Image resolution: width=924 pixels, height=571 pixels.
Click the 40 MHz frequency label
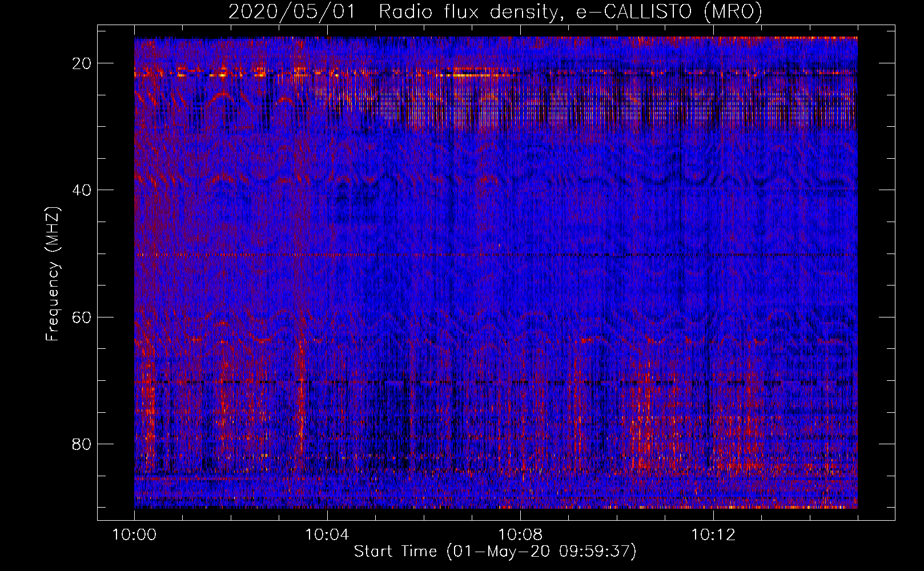click(x=82, y=190)
